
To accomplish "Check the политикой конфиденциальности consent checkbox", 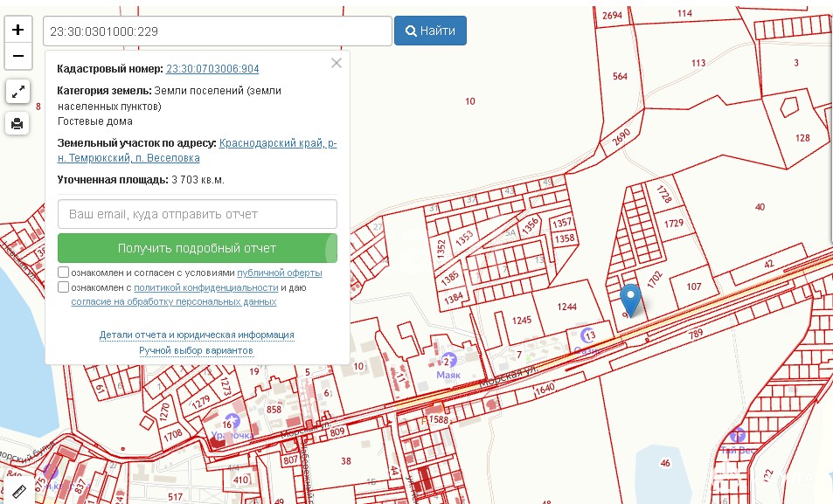I will [x=63, y=287].
